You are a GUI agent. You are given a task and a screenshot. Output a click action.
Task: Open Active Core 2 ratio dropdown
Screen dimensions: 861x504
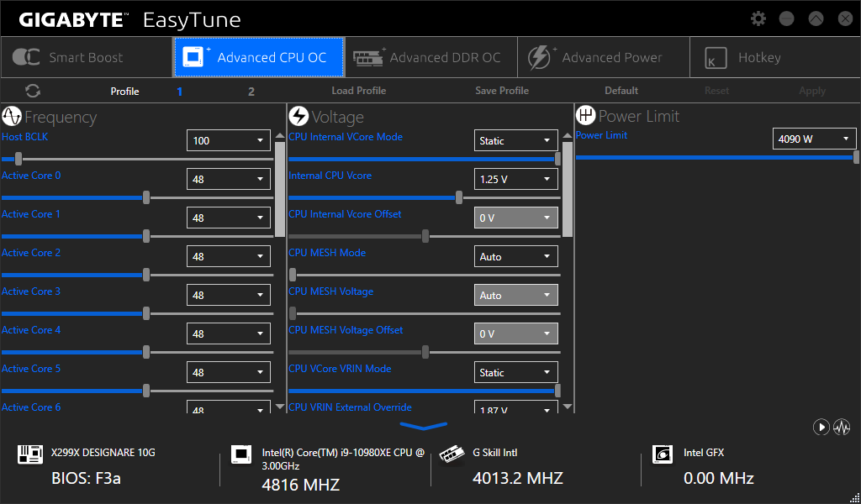229,256
